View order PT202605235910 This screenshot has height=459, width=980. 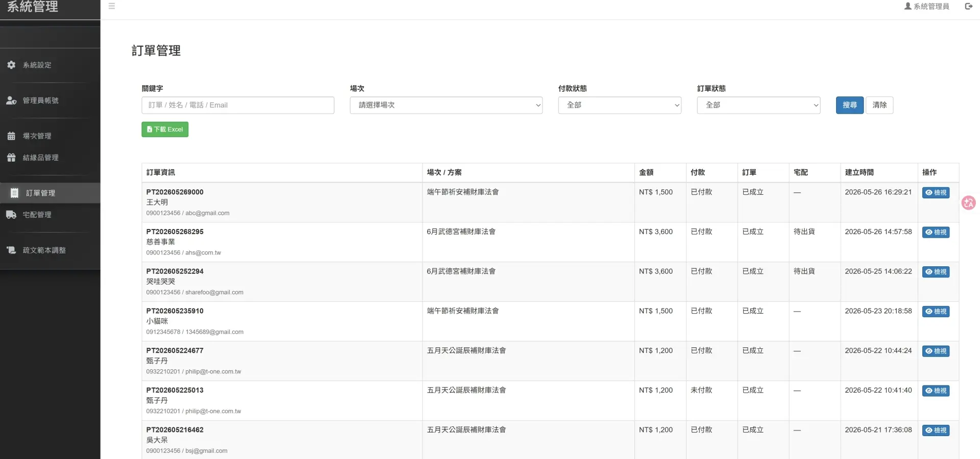pos(936,312)
